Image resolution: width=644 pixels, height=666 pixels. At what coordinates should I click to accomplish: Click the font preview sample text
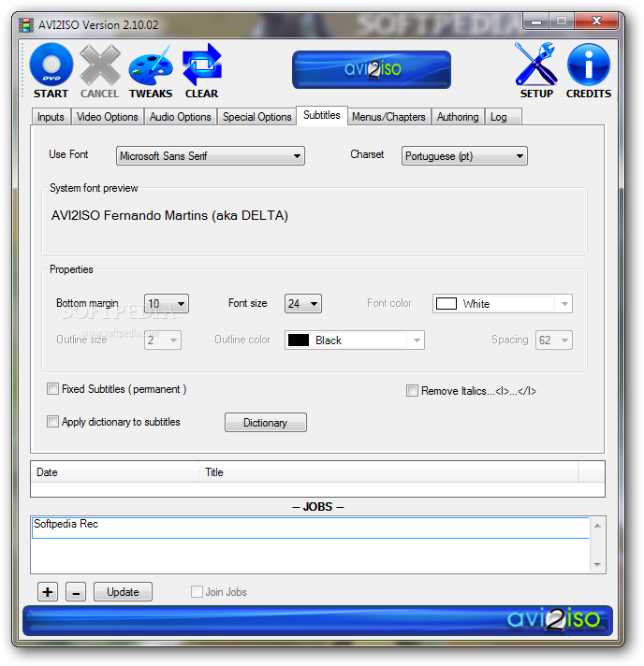point(169,215)
